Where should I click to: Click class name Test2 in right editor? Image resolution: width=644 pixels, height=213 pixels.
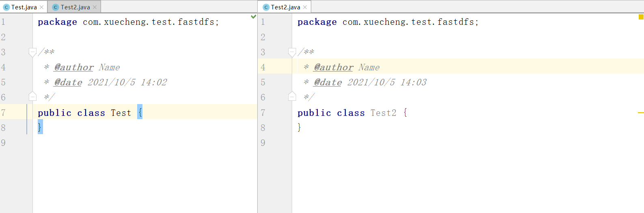(383, 113)
